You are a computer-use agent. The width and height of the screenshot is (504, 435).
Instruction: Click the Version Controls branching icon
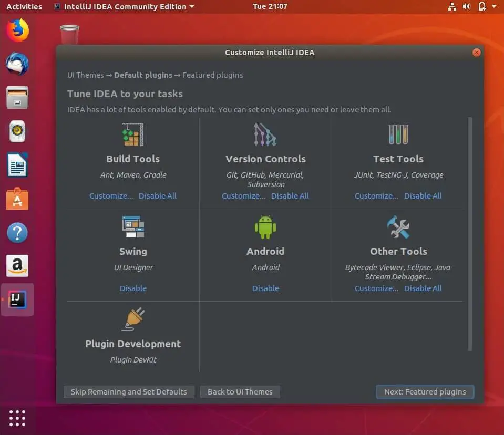coord(265,134)
